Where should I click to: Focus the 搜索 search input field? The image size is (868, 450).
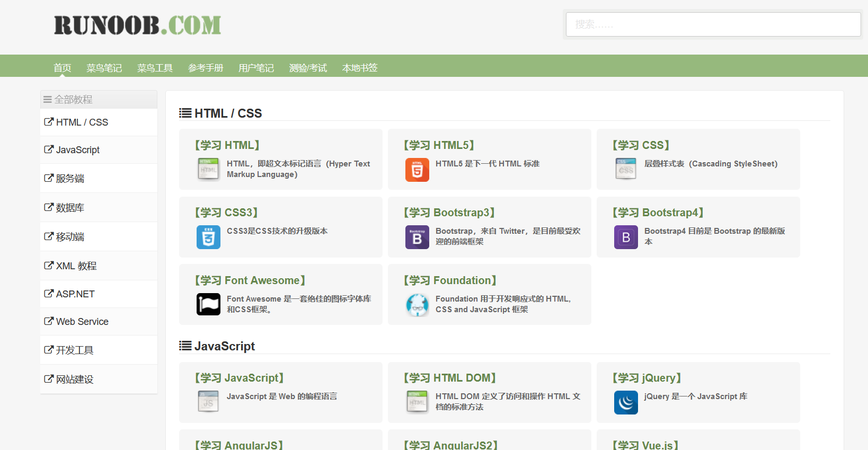713,24
